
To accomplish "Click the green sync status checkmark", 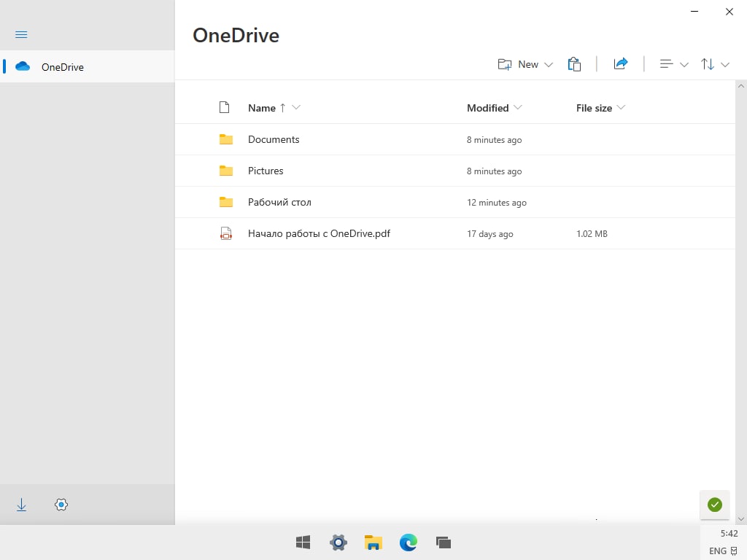I will click(x=715, y=505).
